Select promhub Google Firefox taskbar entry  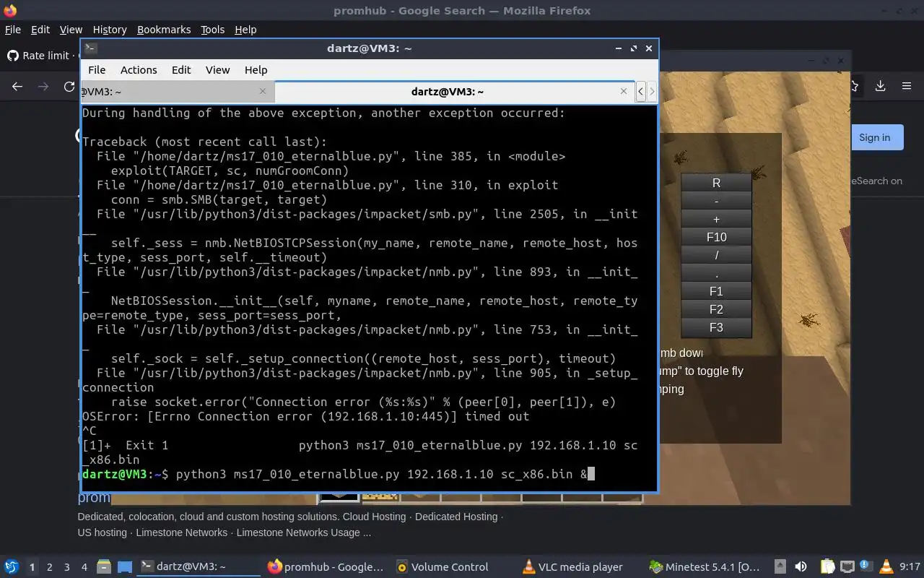326,567
